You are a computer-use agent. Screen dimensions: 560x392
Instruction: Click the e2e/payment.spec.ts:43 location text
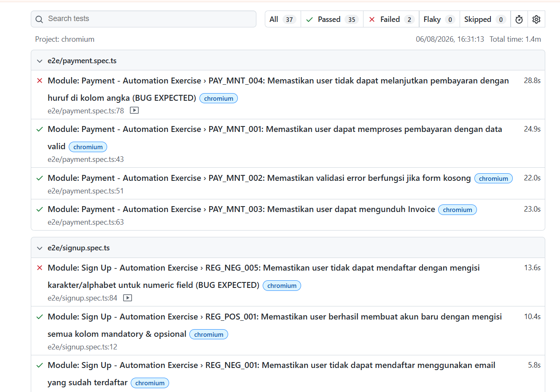[x=86, y=159]
